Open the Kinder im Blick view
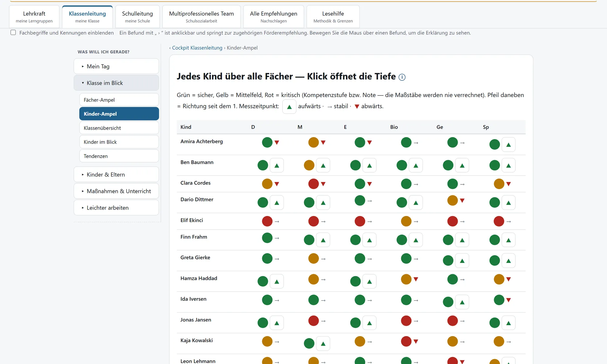The image size is (607, 364). coord(119,142)
